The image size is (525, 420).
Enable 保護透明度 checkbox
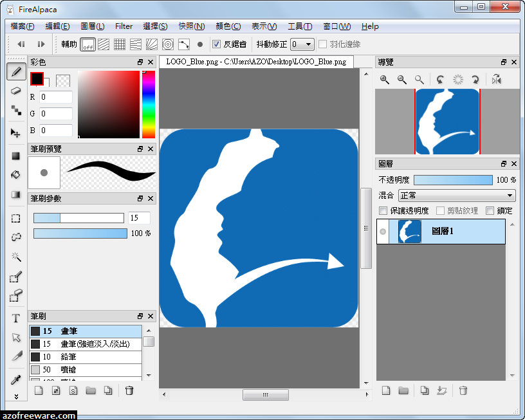point(383,210)
